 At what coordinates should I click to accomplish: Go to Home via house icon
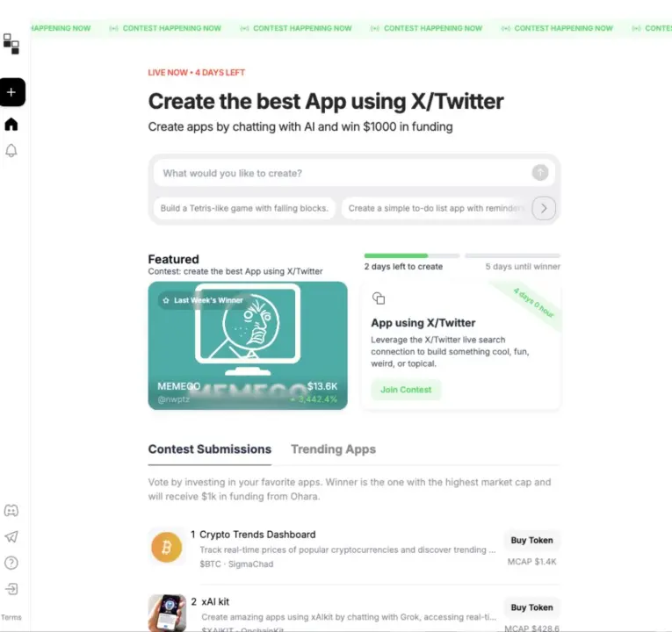click(11, 124)
